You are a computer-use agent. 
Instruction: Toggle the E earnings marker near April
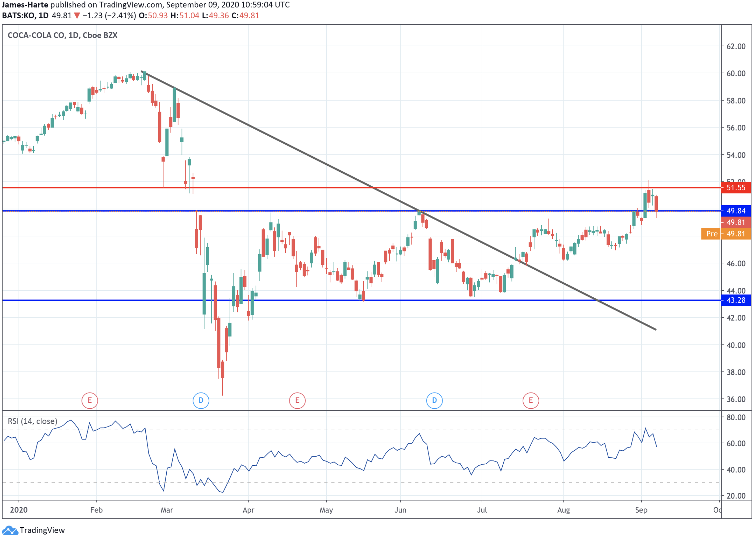click(297, 400)
